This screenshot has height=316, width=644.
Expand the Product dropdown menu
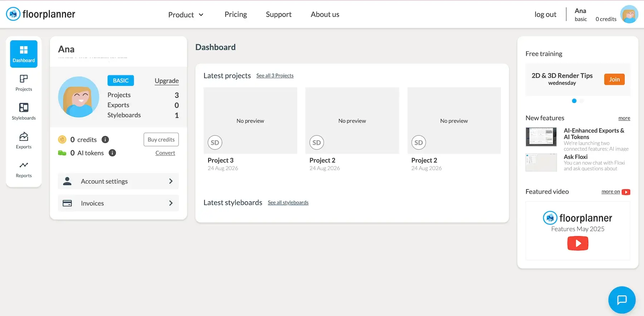[186, 15]
